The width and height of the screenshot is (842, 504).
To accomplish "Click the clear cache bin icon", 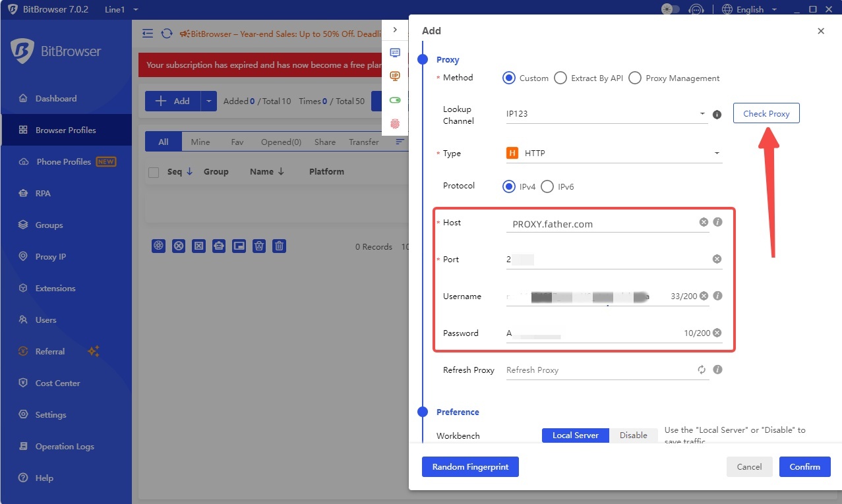I will tap(260, 246).
